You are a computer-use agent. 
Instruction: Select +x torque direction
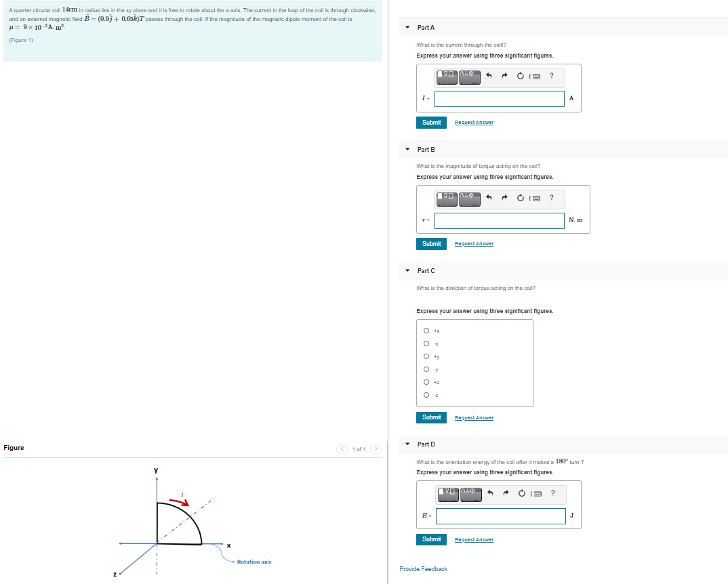coord(426,331)
